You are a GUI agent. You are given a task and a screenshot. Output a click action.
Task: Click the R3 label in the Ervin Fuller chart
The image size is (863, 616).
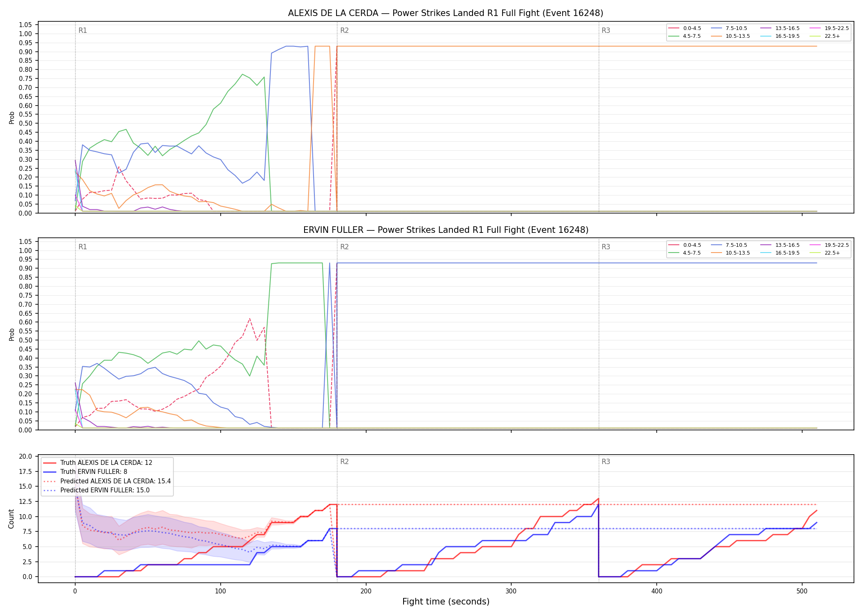tap(606, 247)
